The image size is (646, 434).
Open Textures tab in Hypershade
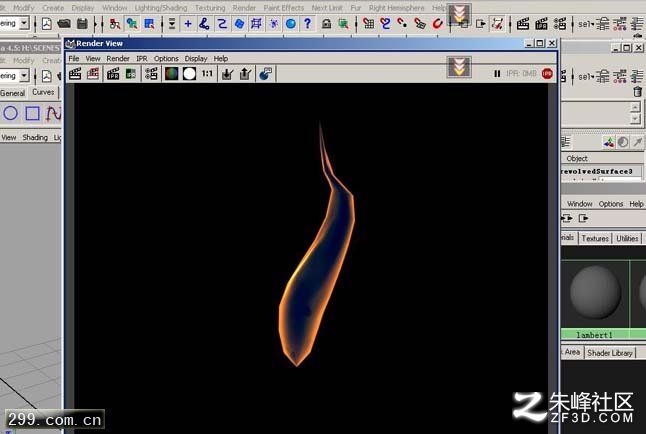point(595,238)
